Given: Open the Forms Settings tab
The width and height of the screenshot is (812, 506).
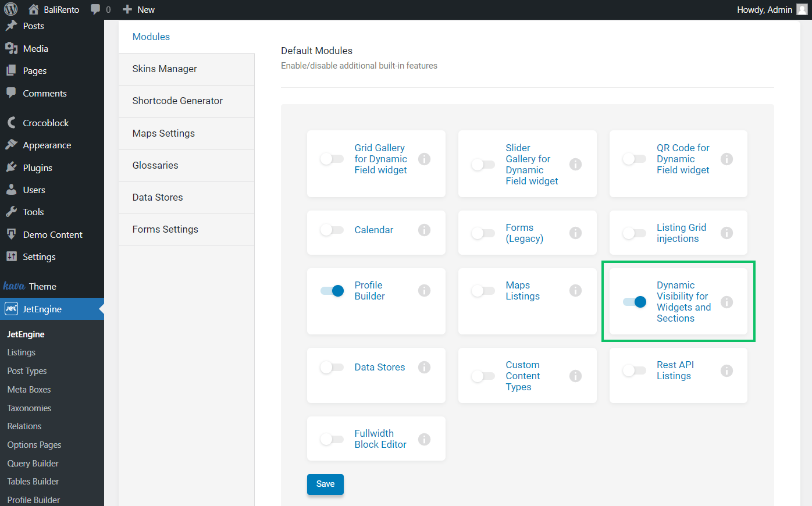Looking at the screenshot, I should point(186,229).
